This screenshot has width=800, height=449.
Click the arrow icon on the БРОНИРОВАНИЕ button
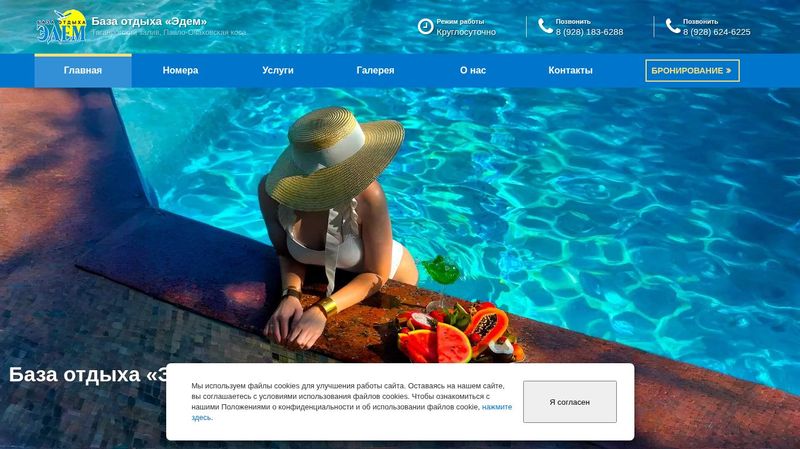pos(729,70)
